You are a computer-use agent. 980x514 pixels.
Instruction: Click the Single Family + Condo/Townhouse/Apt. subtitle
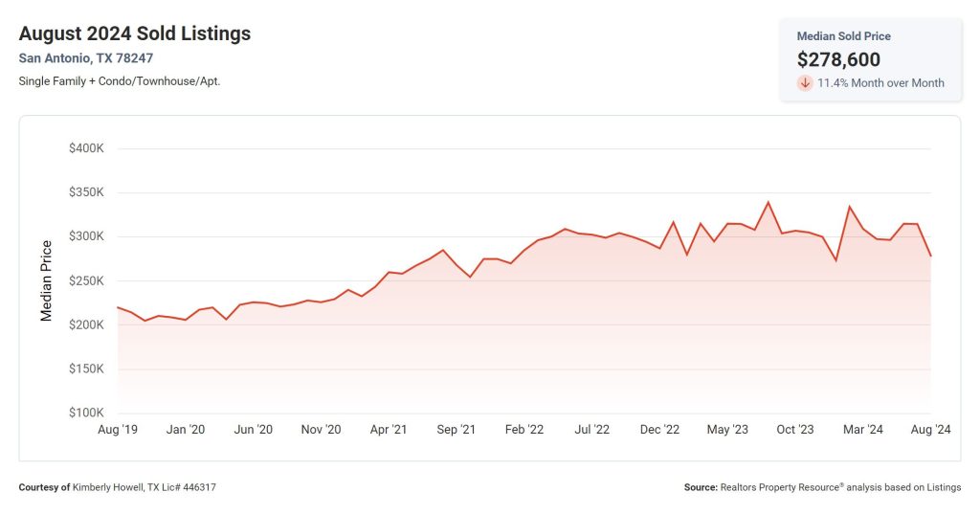pyautogui.click(x=120, y=81)
